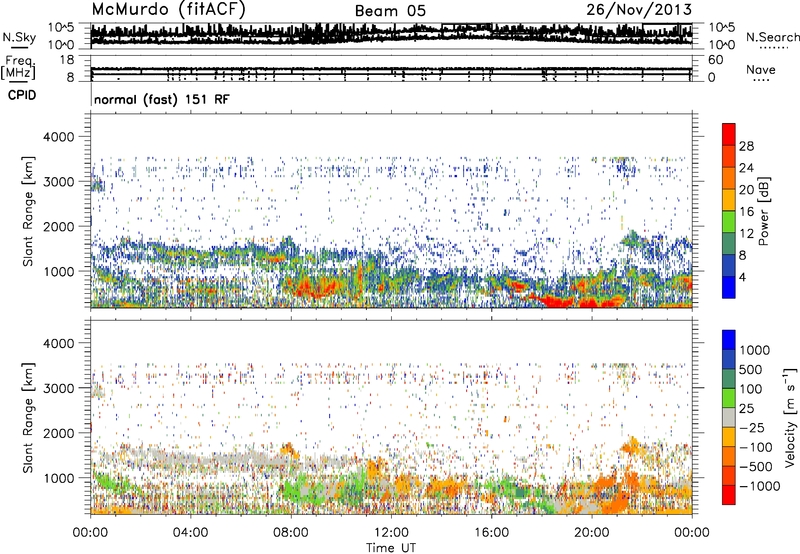Click the Beam 05 label
Viewport: 800px width, 554px height.
[x=390, y=11]
